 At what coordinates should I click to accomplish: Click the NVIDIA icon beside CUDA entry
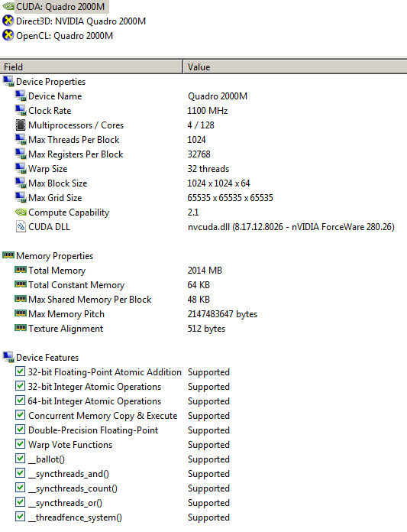point(8,6)
